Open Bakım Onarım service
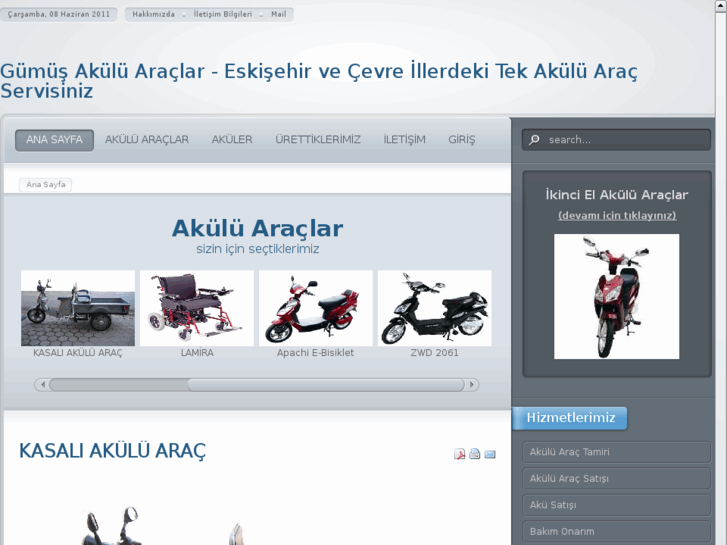This screenshot has width=727, height=545. pyautogui.click(x=617, y=532)
